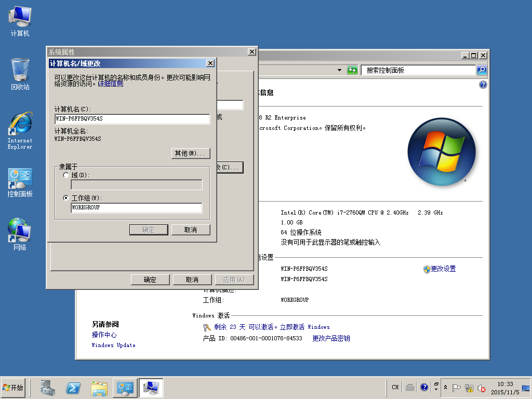Click 确定 in the 计算机名/域更改 dialog
This screenshot has height=399, width=532.
(x=149, y=230)
